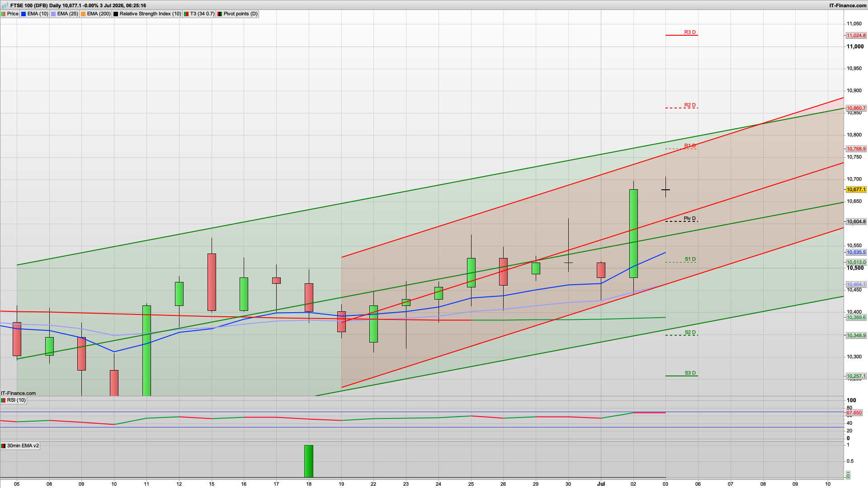This screenshot has height=488, width=868.
Task: Select the T3 (34 0.7) indicator label
Action: (199, 14)
